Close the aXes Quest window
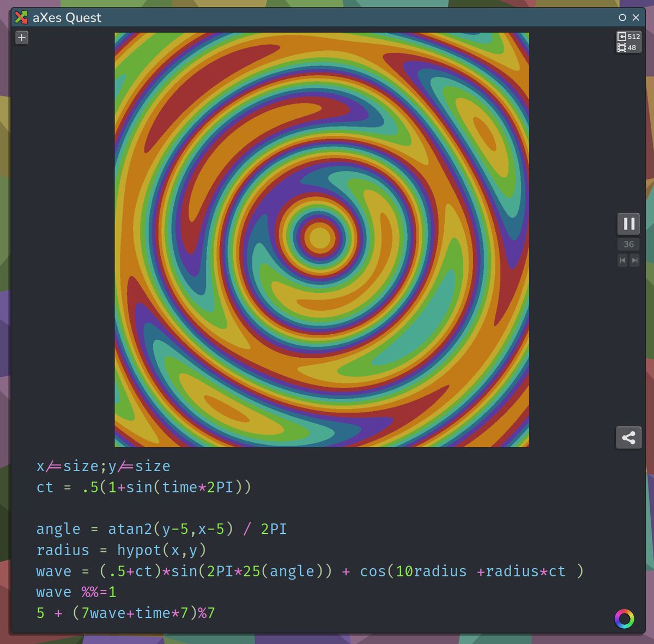 (x=636, y=17)
